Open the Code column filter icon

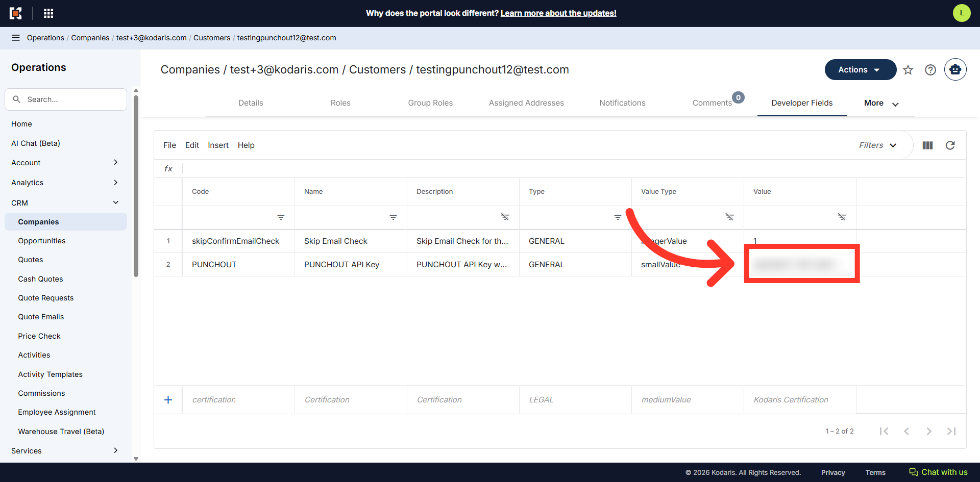(x=281, y=217)
